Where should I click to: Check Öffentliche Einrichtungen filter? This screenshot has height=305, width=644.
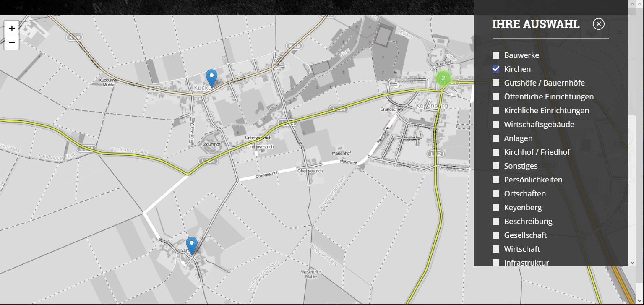[x=496, y=96]
